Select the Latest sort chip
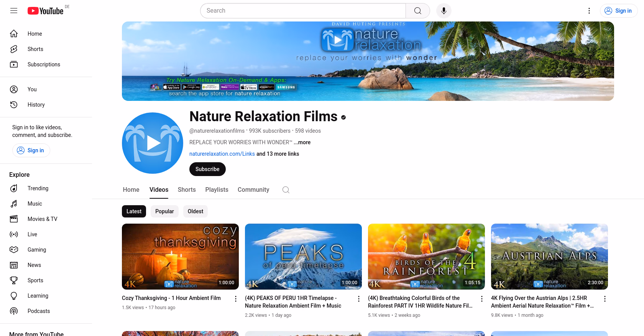The image size is (644, 336). [x=134, y=211]
